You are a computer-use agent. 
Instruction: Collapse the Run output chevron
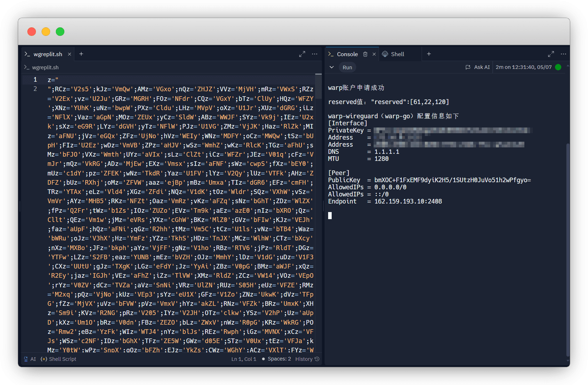click(332, 67)
